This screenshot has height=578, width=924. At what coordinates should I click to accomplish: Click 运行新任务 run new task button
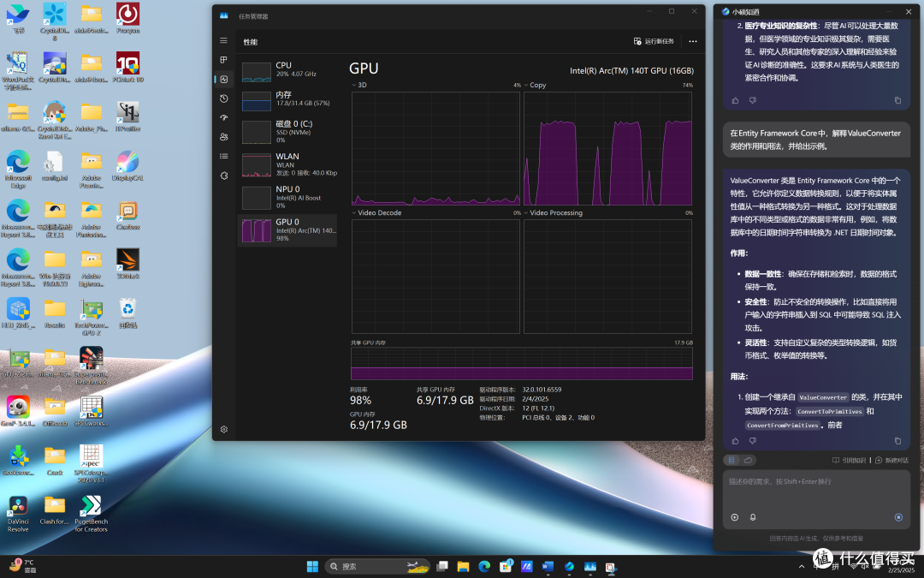tap(654, 41)
